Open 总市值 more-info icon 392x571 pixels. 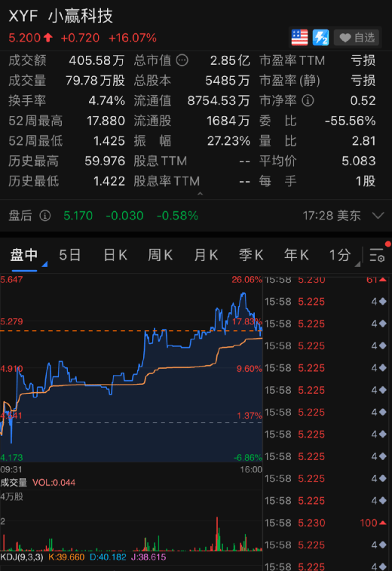[182, 60]
